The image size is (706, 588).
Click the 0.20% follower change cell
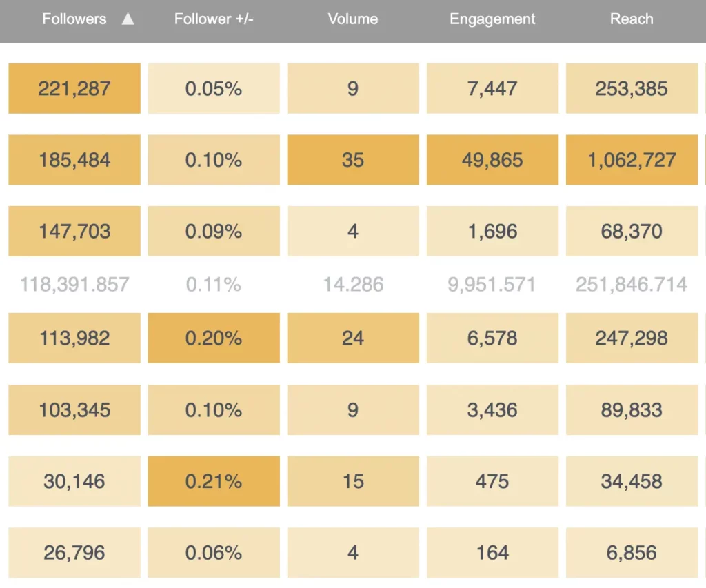click(214, 338)
